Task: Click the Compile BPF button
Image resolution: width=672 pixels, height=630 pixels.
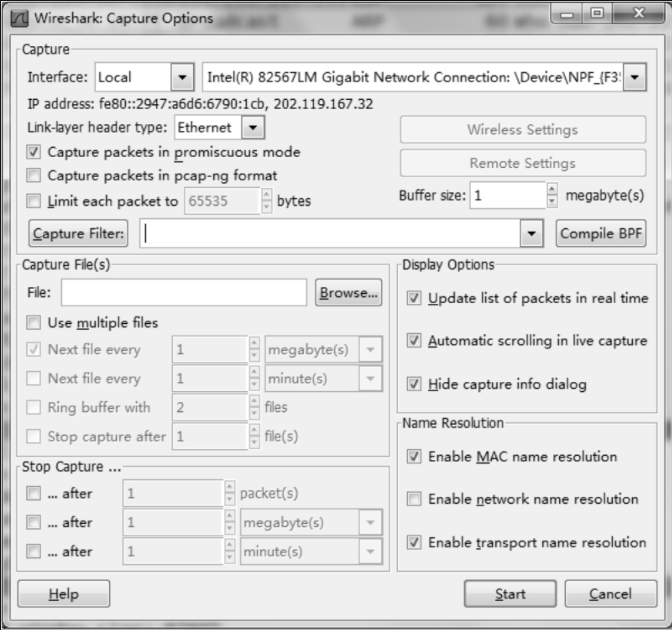Action: click(x=601, y=233)
